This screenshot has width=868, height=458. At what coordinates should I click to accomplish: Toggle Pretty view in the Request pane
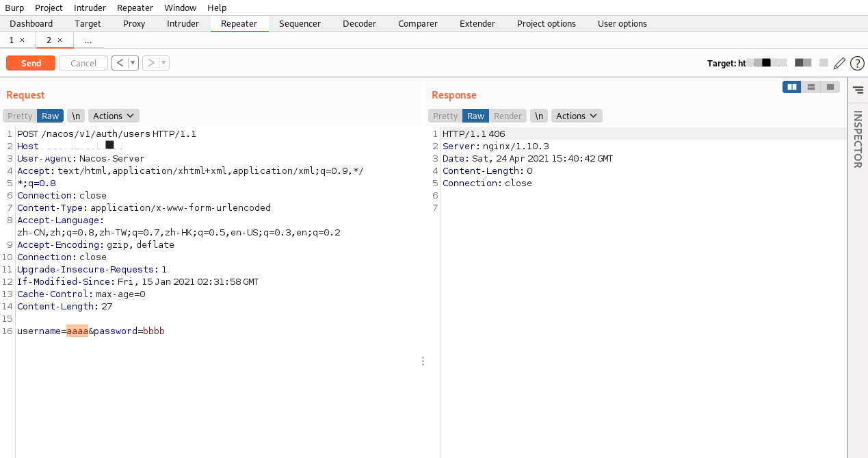[20, 116]
